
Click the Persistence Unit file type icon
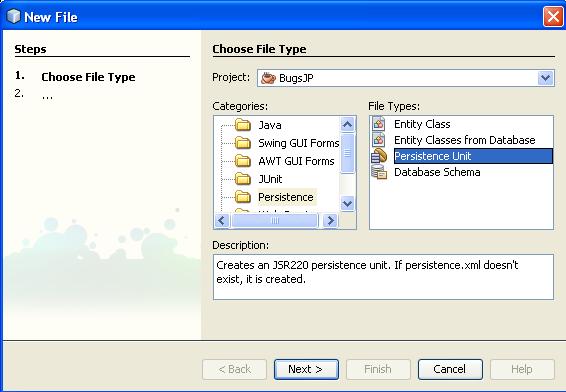tap(379, 156)
